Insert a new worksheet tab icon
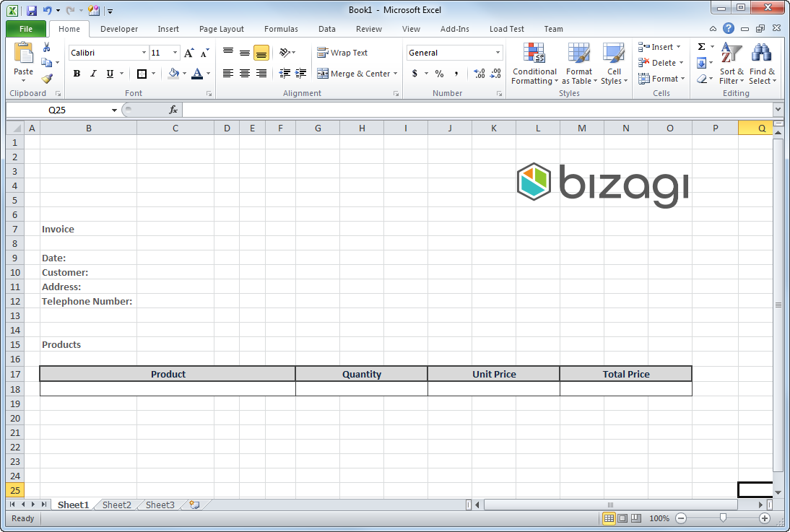The width and height of the screenshot is (790, 532). click(x=194, y=505)
